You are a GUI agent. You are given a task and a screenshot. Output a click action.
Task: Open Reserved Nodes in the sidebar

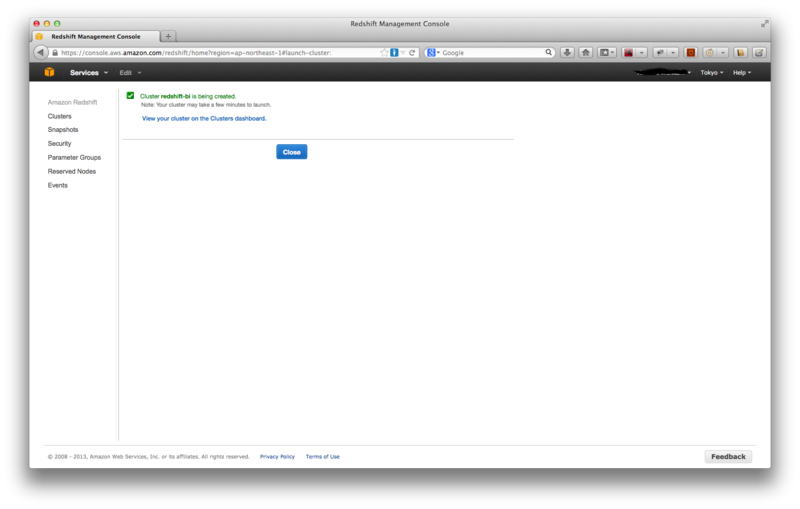(x=71, y=171)
